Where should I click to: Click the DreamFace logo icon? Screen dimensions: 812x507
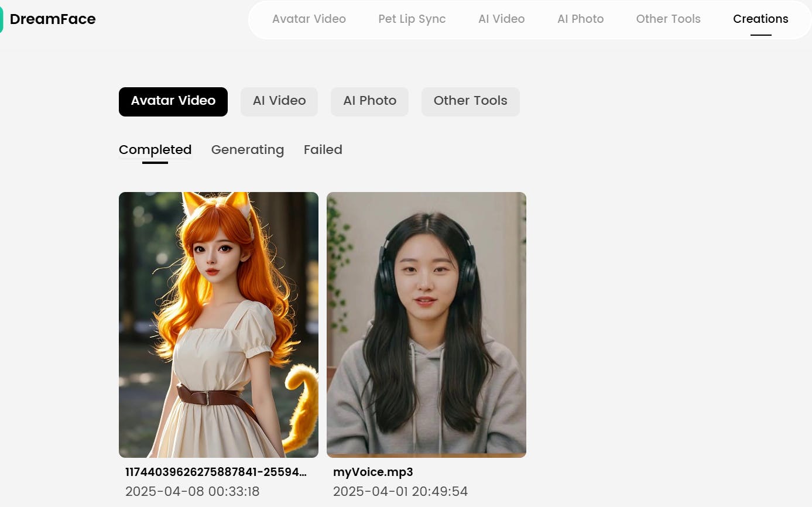[2, 19]
